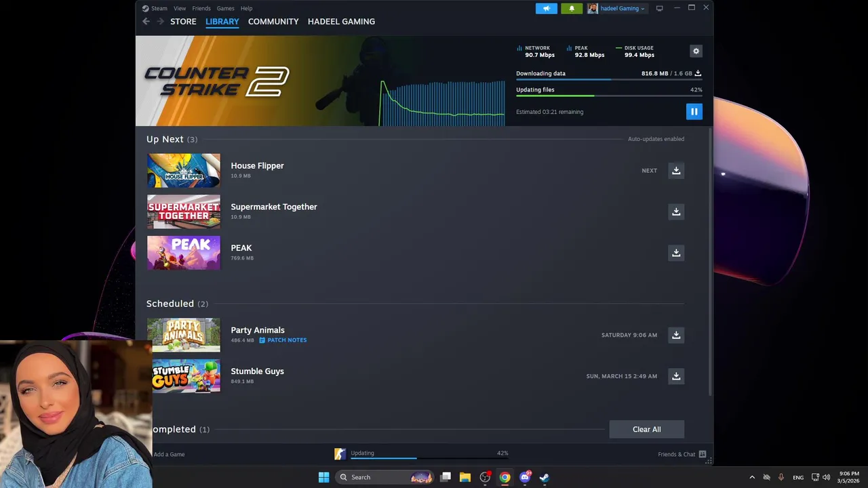The width and height of the screenshot is (868, 488).
Task: Click the Counter-Strike 2 banner logo
Action: tap(216, 81)
